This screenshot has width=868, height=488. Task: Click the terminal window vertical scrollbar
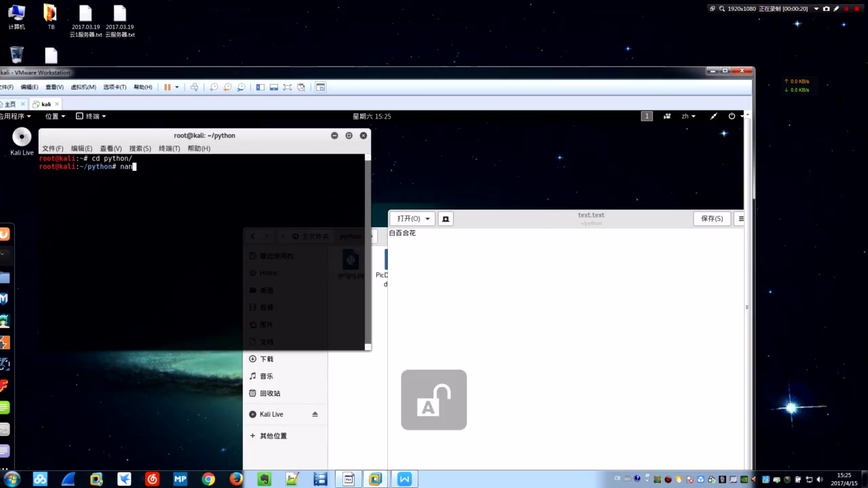(x=368, y=251)
